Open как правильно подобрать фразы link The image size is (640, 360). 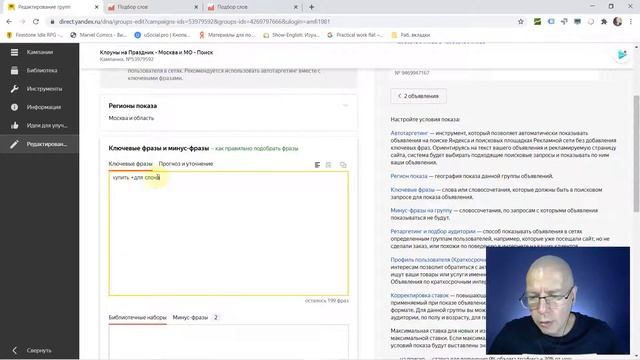tap(256, 149)
